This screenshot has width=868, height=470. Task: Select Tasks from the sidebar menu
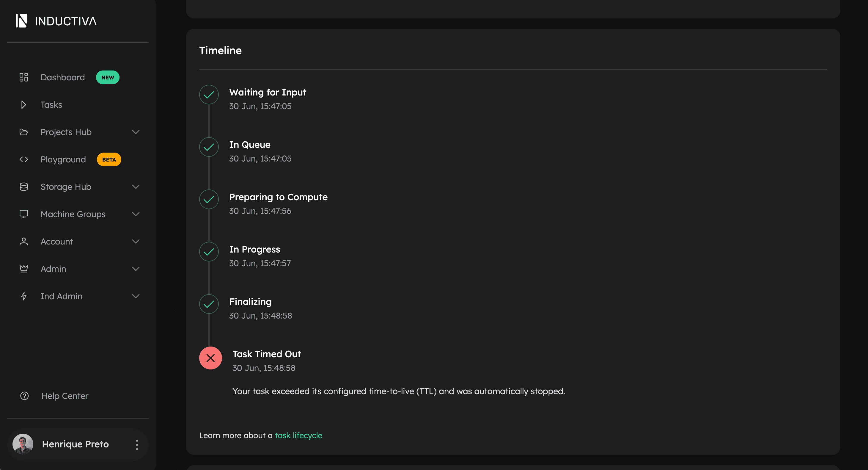click(x=51, y=104)
